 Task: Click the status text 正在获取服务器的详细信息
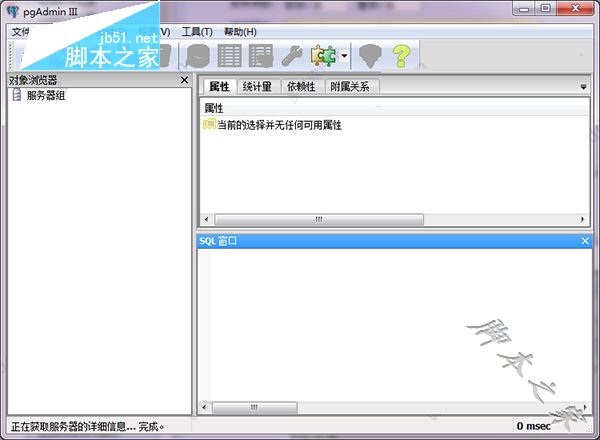73,426
